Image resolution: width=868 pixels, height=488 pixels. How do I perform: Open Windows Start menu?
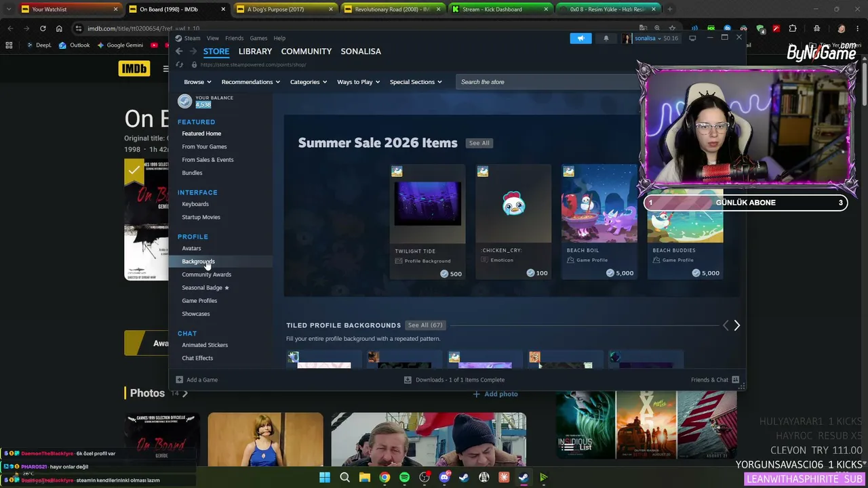click(x=325, y=477)
